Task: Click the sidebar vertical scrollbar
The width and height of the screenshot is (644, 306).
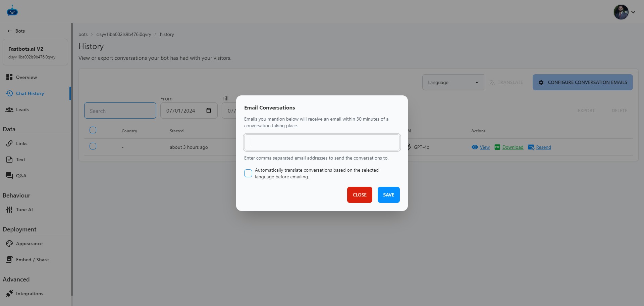Action: point(72,160)
